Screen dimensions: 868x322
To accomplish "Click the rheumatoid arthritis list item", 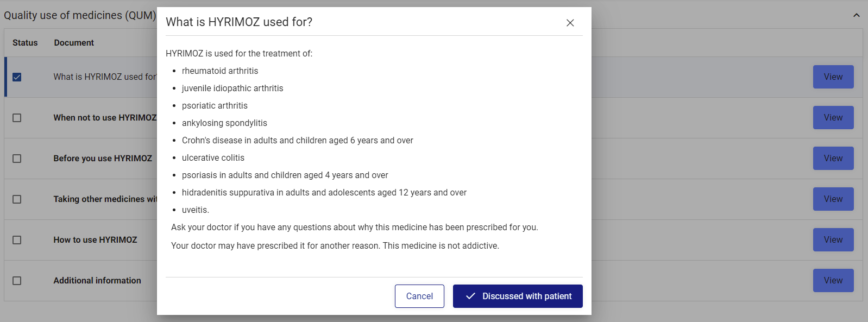I will (x=220, y=71).
